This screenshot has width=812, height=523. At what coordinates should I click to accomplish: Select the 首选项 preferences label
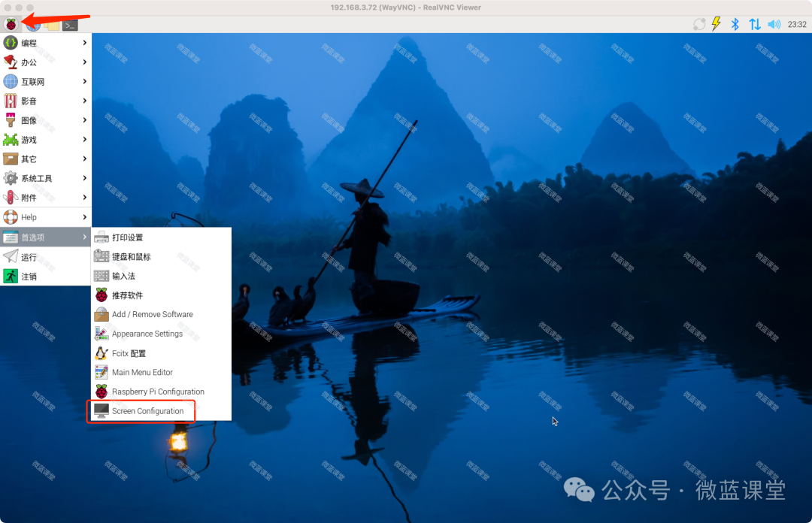point(32,237)
